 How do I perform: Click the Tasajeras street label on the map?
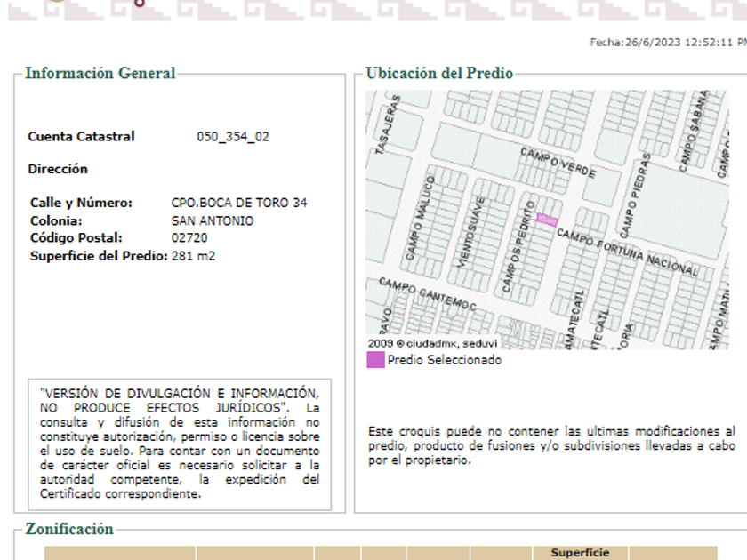click(x=388, y=124)
